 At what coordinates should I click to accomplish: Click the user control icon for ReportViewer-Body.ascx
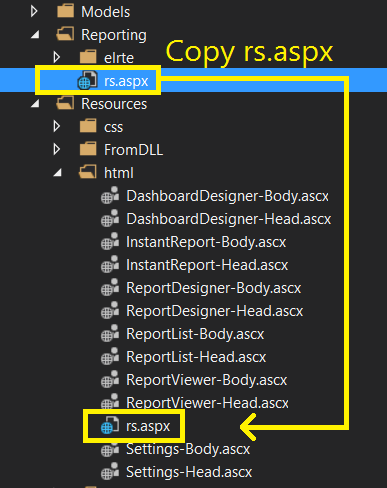tap(110, 379)
